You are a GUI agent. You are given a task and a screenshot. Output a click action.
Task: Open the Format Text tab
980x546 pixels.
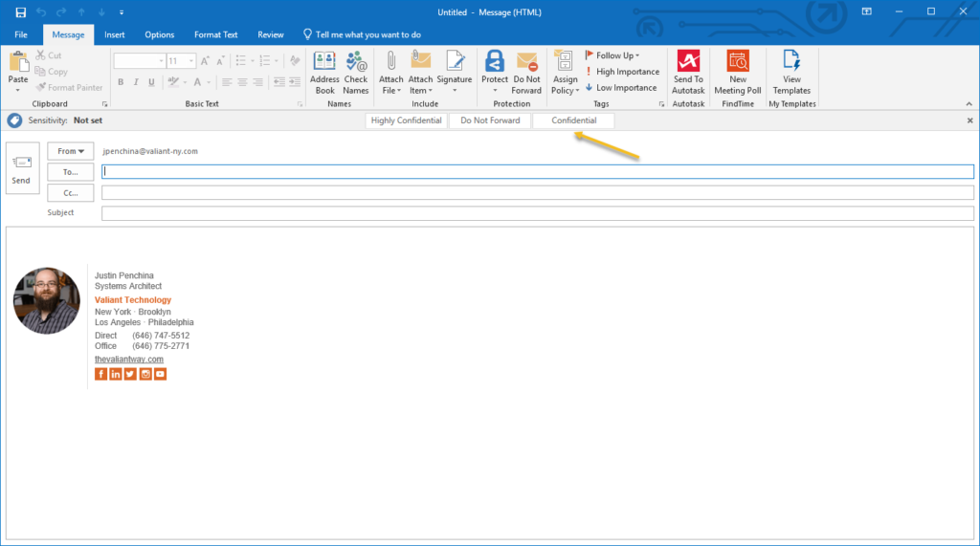pos(215,34)
